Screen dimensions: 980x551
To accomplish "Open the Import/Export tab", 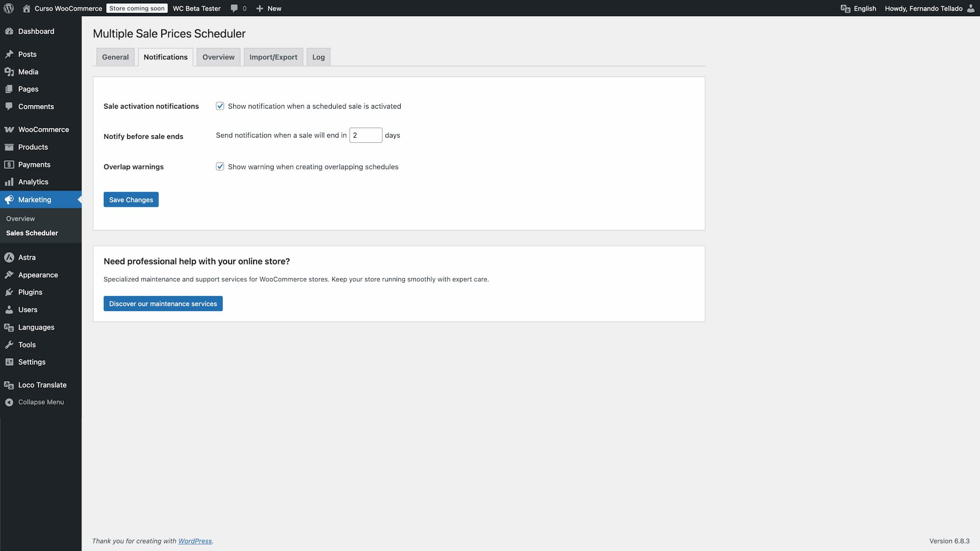I will (x=273, y=57).
